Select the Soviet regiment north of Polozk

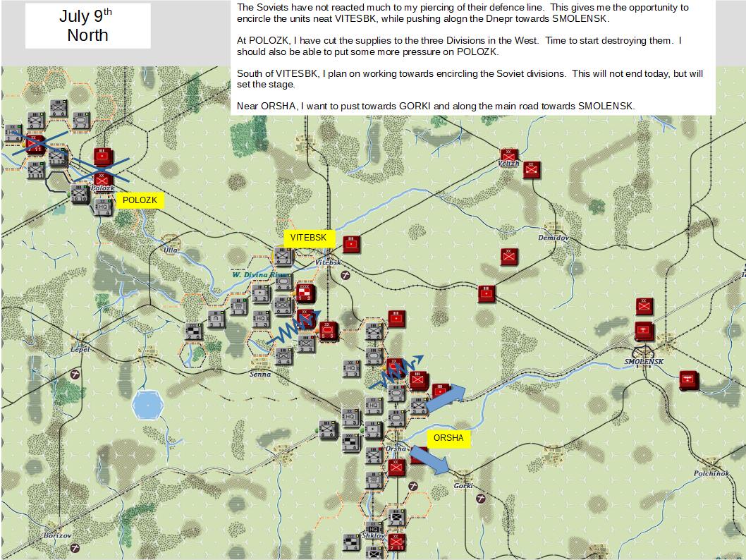click(103, 156)
